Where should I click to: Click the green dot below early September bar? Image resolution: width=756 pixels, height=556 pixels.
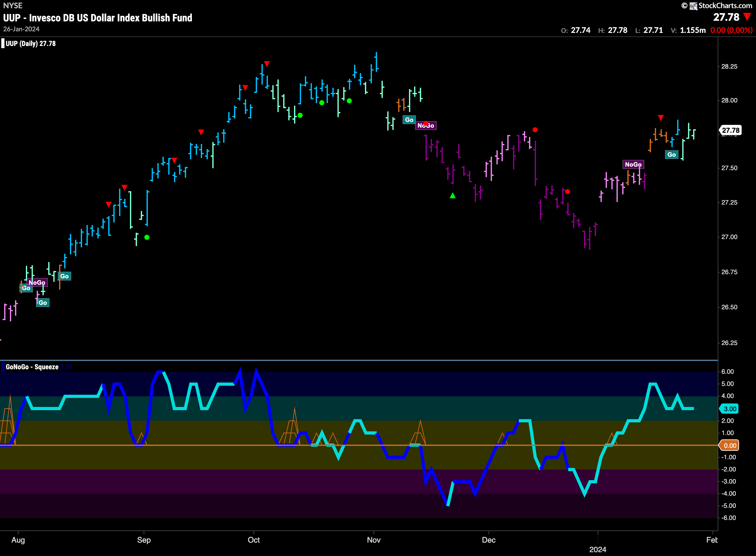coord(147,237)
